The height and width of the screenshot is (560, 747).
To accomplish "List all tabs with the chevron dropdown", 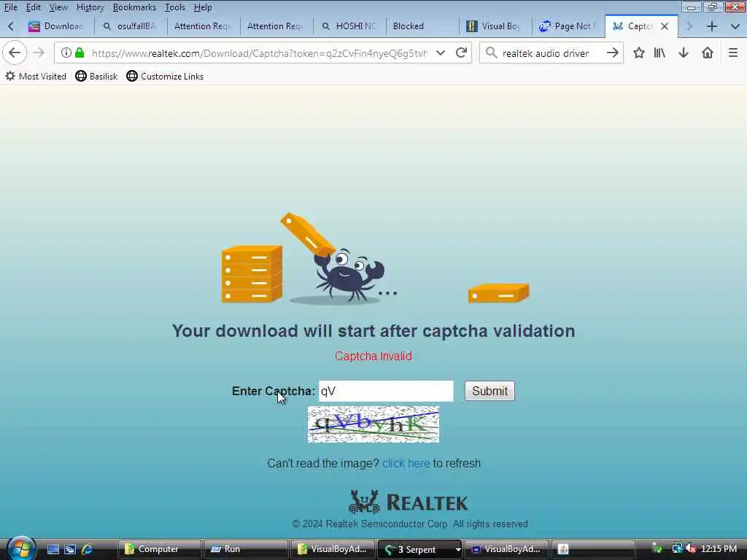I will (735, 26).
